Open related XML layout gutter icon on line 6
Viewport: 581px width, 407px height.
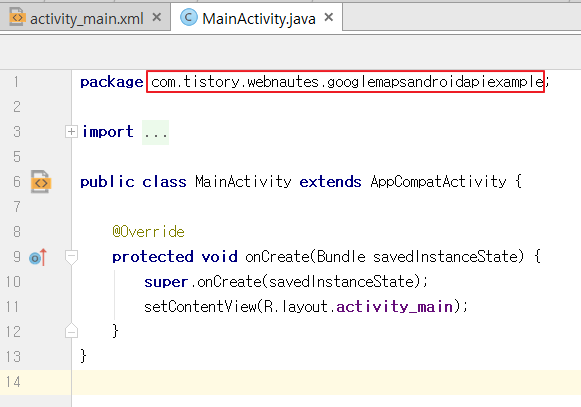[41, 182]
